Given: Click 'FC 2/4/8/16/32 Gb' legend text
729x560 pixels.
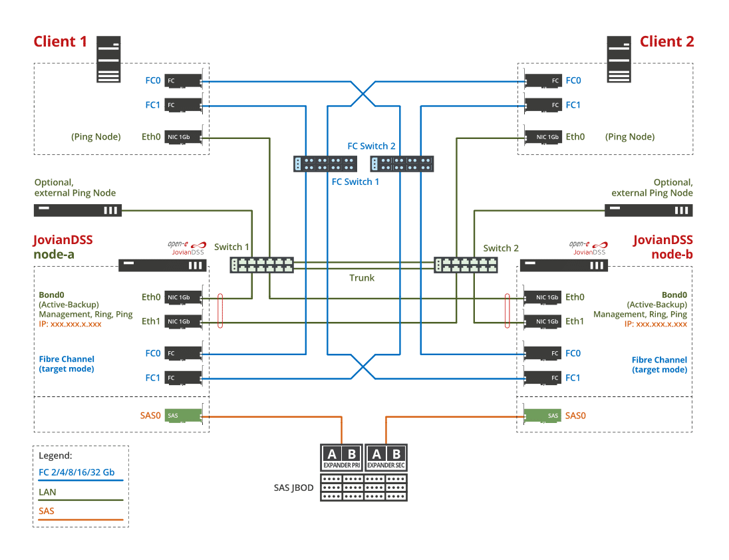Looking at the screenshot, I should [x=76, y=472].
